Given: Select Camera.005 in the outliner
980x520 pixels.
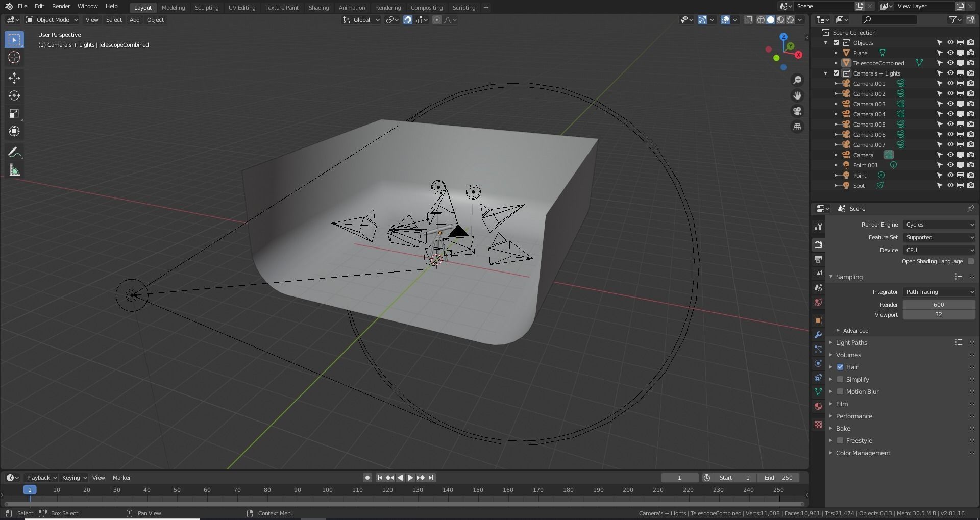Looking at the screenshot, I should 869,125.
